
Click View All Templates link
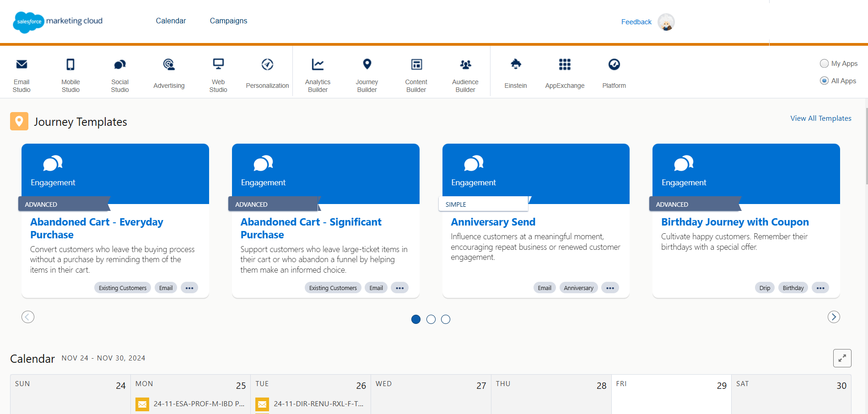point(821,118)
